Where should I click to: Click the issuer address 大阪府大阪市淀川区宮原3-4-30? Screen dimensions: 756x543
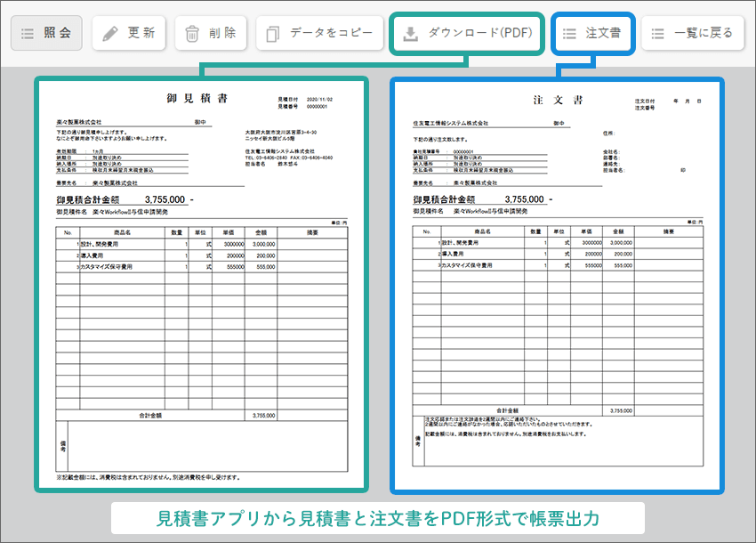tap(280, 132)
